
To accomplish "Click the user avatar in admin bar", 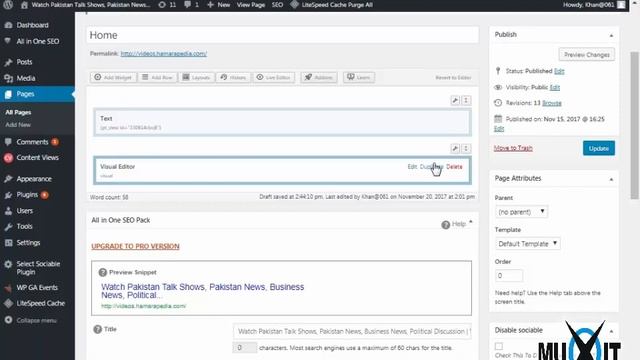I will click(621, 5).
